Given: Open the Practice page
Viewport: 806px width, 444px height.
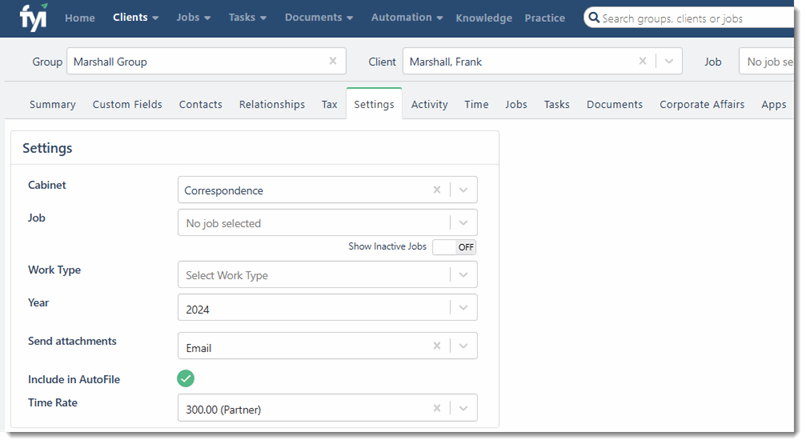Looking at the screenshot, I should tap(544, 18).
